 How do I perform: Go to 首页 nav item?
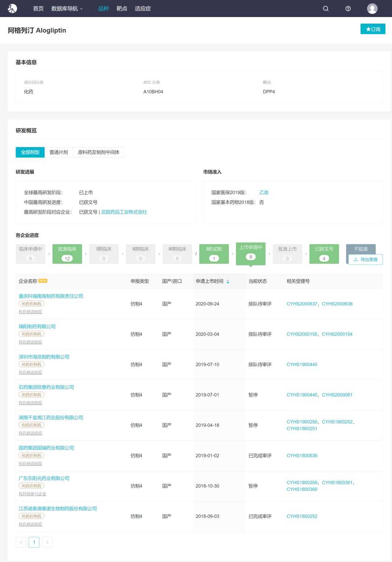[38, 8]
